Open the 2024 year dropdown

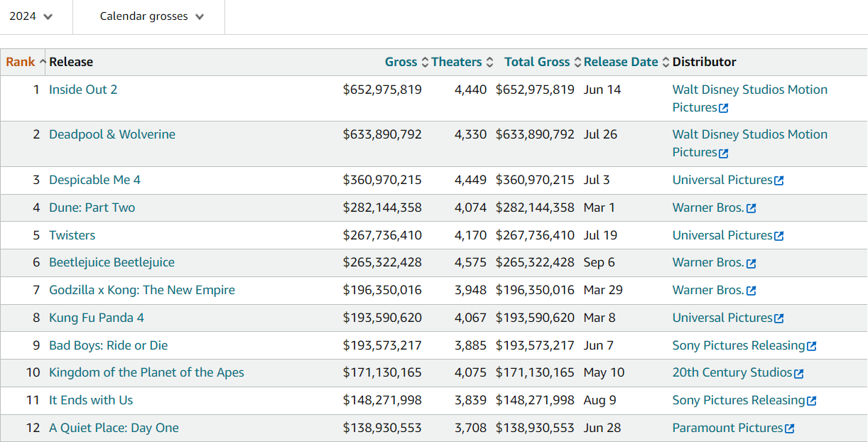pyautogui.click(x=31, y=16)
